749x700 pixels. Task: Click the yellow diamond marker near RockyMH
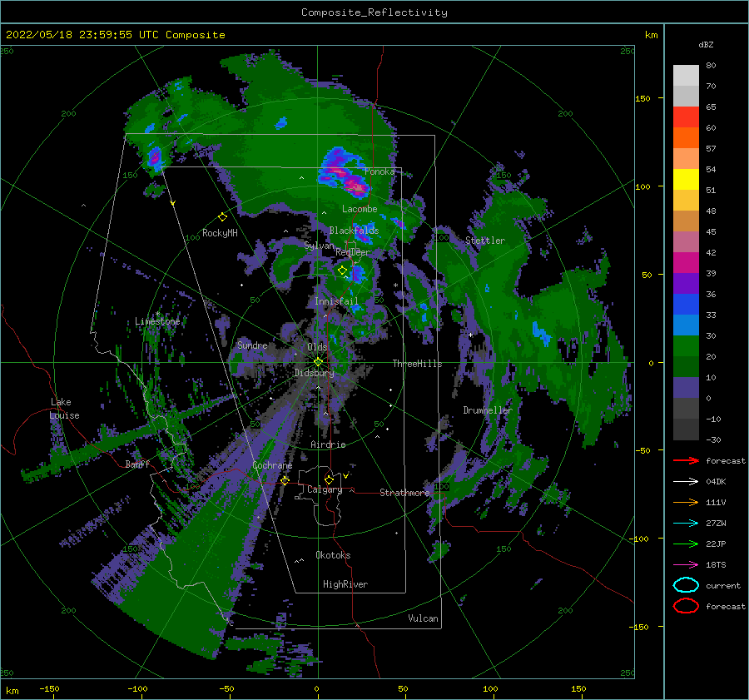pyautogui.click(x=222, y=217)
